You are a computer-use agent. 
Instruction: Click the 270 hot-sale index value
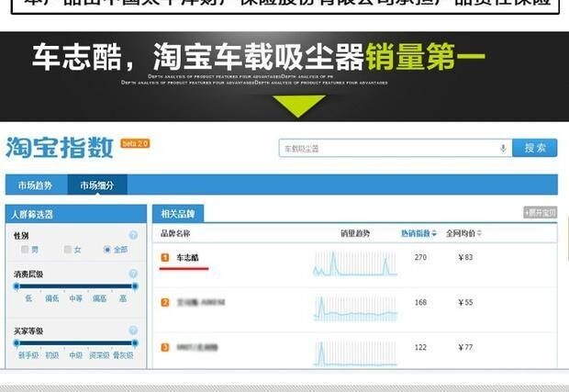[x=420, y=257]
